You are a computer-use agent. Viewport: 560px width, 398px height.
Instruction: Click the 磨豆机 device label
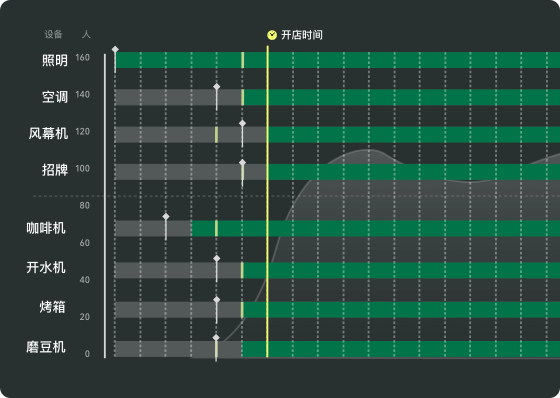tap(46, 347)
